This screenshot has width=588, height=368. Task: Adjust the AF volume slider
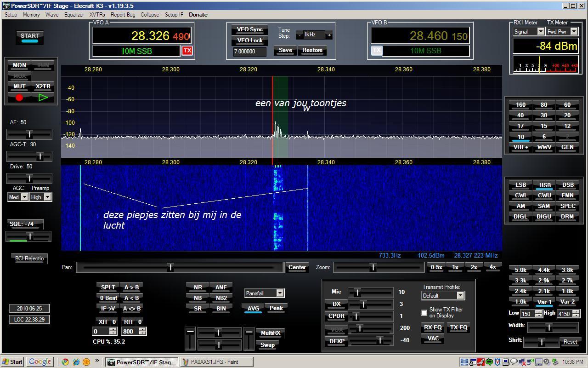[x=29, y=134]
